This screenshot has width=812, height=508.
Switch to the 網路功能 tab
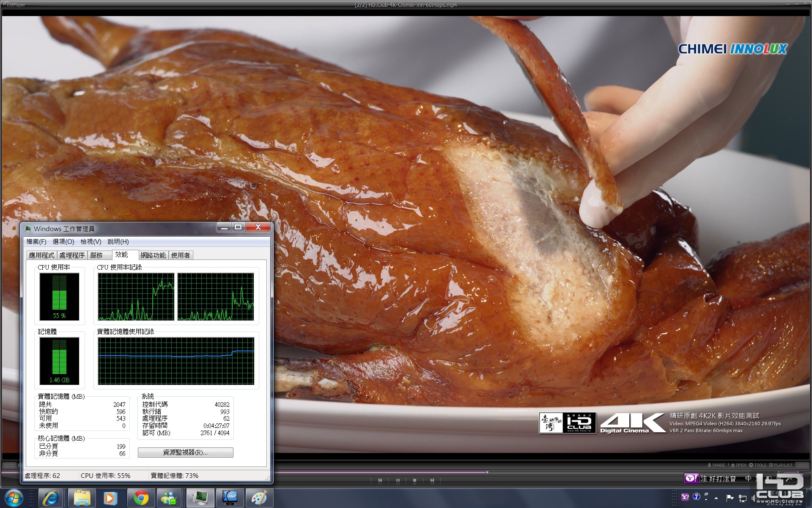point(153,255)
